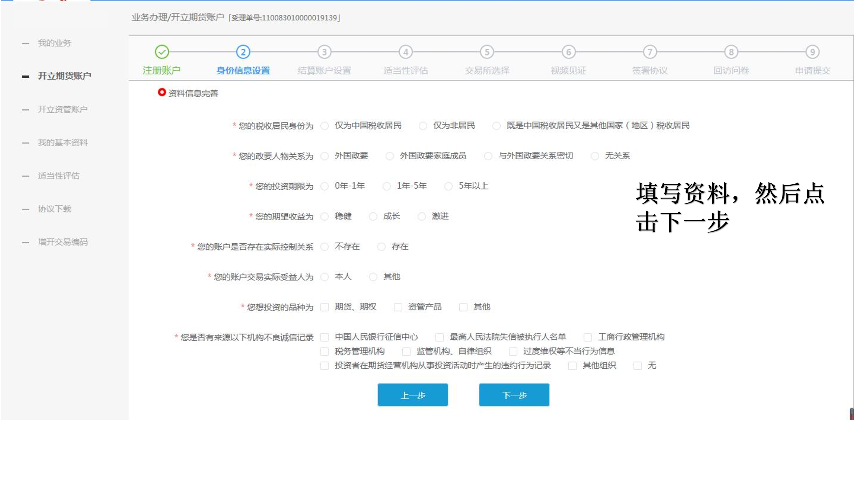Select 外国政要家庭成员 radio option
Screen dimensions: 854x504
[389, 156]
